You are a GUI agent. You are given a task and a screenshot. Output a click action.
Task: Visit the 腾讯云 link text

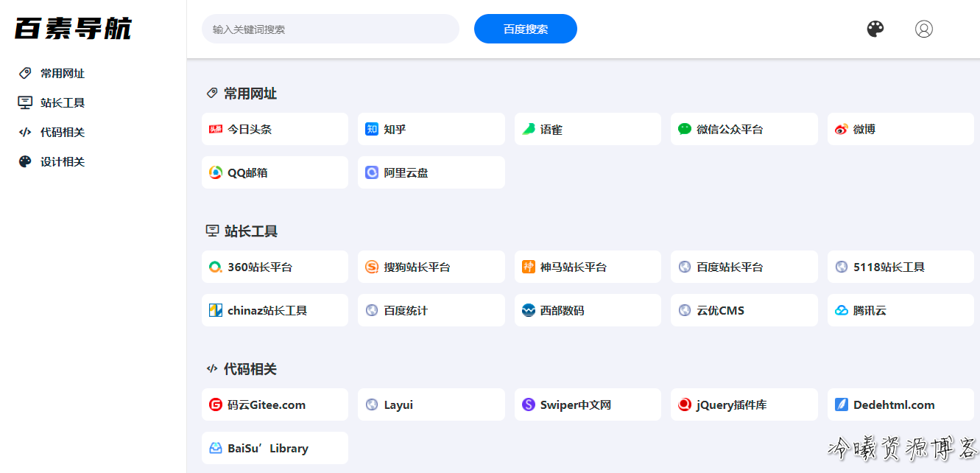[x=870, y=310]
